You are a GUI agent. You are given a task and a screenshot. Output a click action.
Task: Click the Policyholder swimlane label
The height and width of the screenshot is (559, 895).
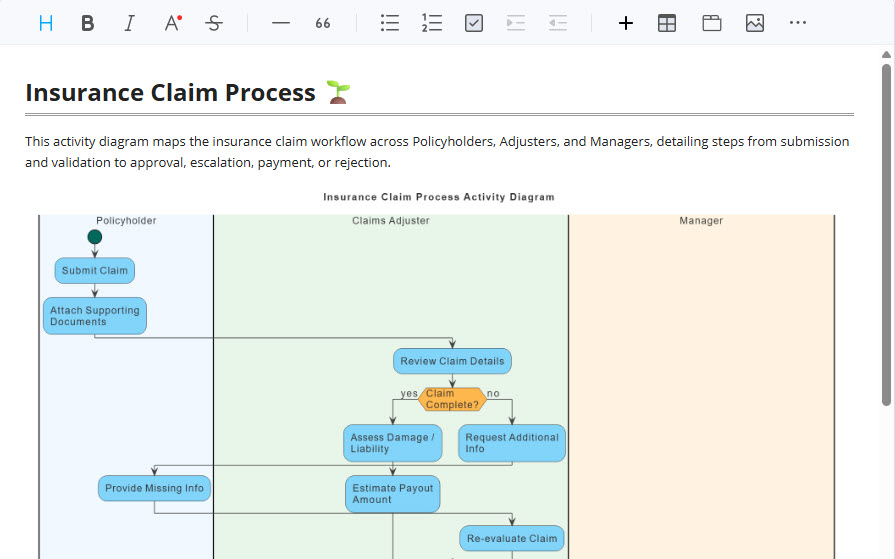126,220
